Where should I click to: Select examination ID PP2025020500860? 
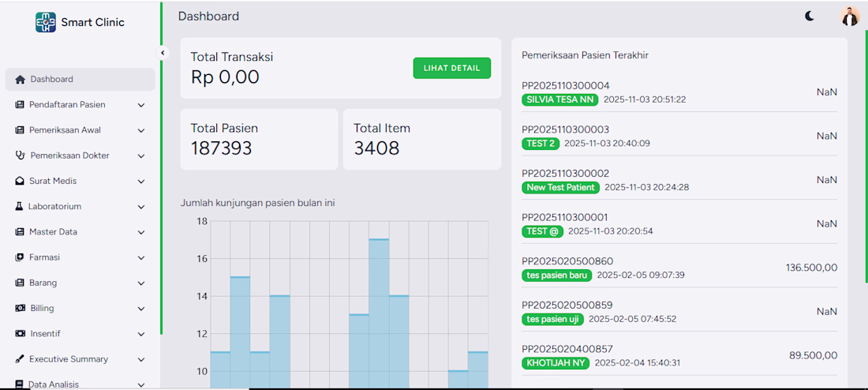click(x=567, y=261)
